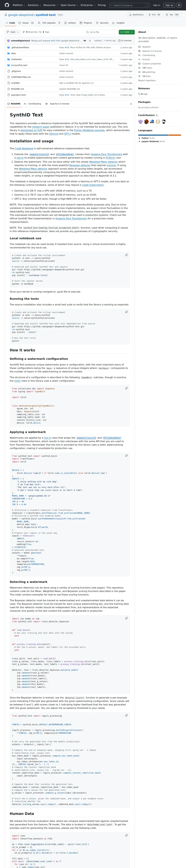Copy the train_detector_bayesian code block

click(x=127, y=618)
